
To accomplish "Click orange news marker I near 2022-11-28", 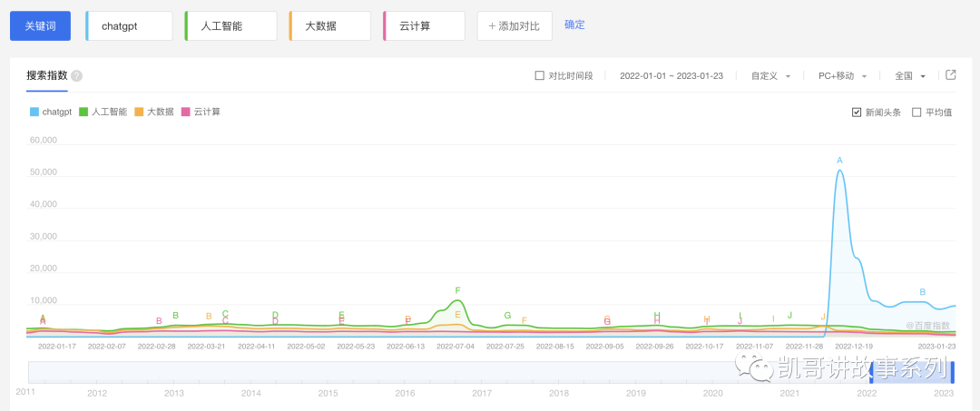I will tap(773, 318).
